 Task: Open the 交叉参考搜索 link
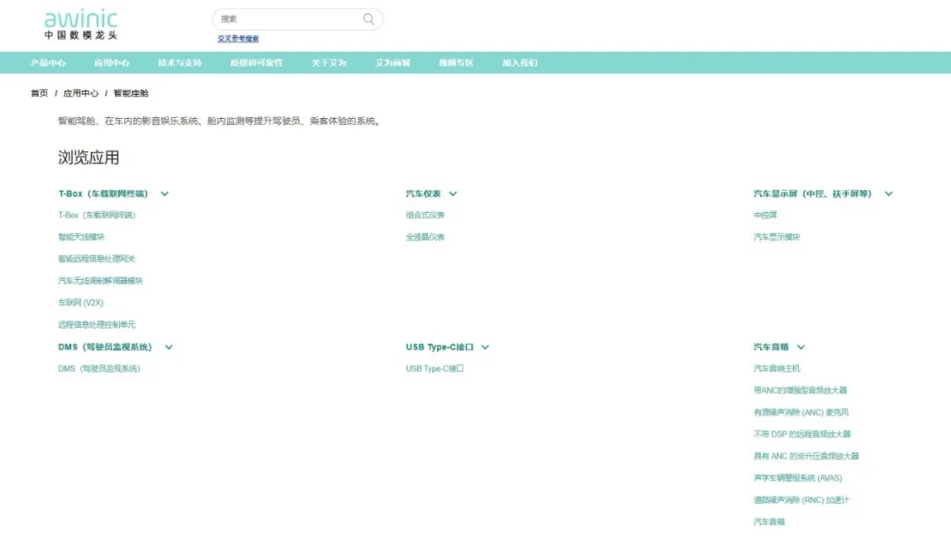point(238,39)
